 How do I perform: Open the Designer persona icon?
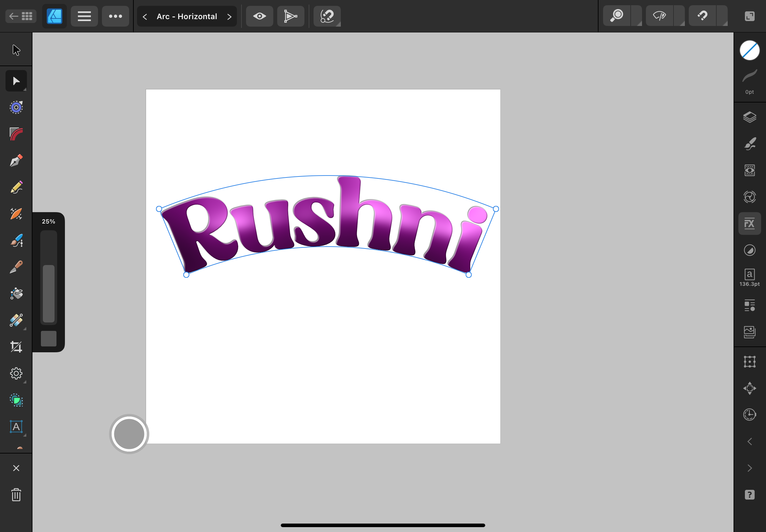point(54,16)
